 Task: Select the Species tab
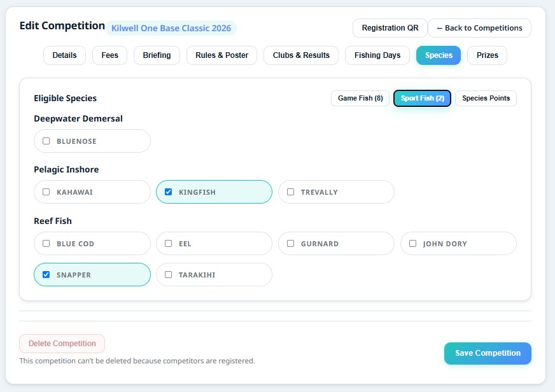(439, 55)
